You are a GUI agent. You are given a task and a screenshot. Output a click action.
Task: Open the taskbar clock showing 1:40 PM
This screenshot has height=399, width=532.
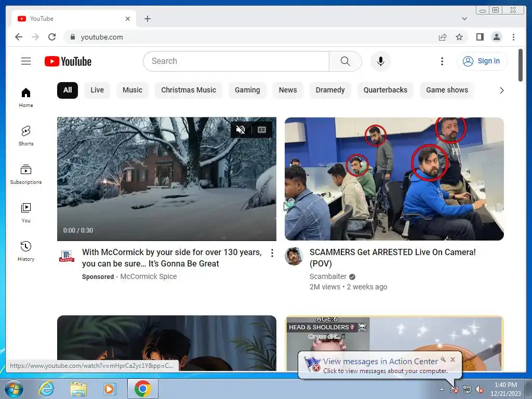pos(506,389)
